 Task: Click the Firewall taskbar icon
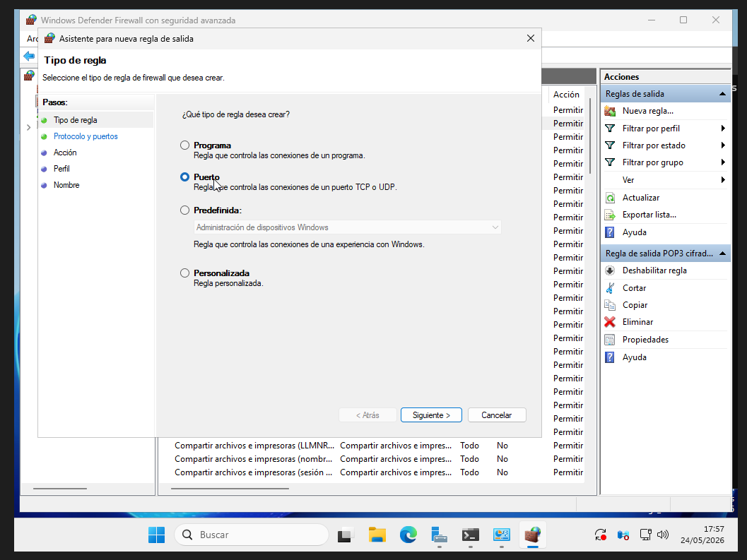coord(533,535)
